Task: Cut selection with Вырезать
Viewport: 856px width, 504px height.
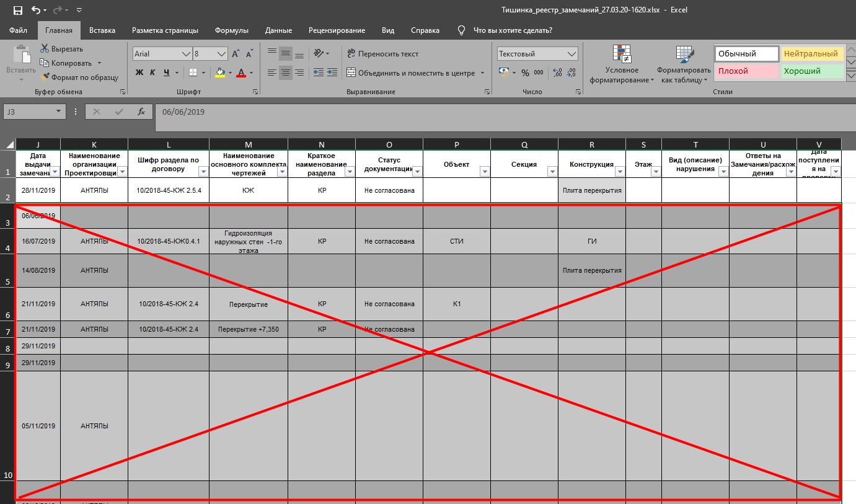Action: [61, 49]
